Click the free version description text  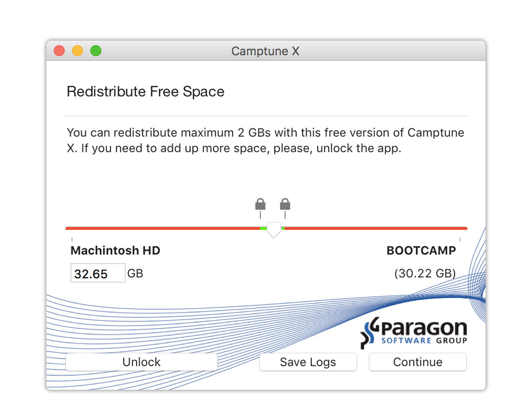[265, 140]
